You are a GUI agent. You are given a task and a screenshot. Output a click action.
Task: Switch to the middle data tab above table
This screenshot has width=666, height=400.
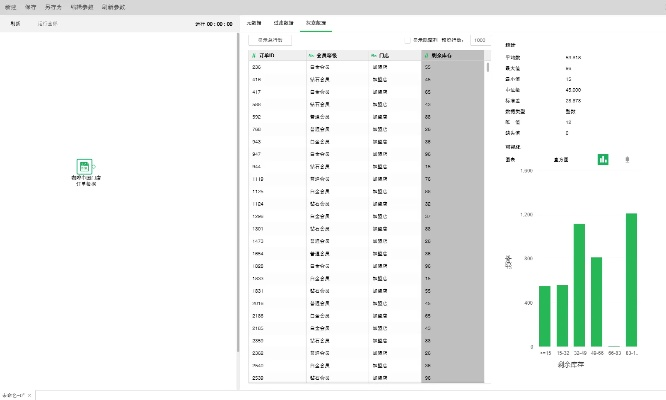point(285,21)
